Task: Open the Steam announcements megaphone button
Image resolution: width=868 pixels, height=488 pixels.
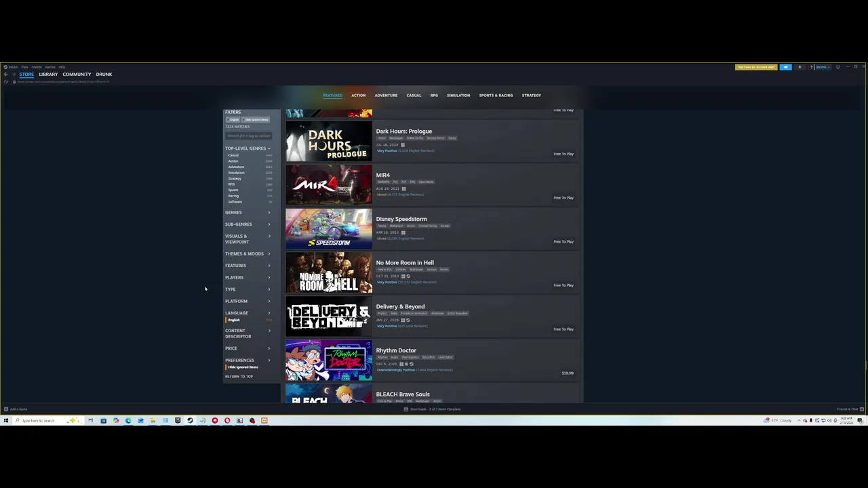Action: (785, 67)
